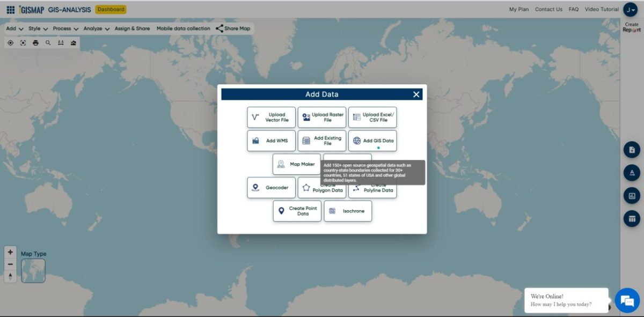Open the apps grid icon beside IGISMAP logo

pyautogui.click(x=10, y=10)
